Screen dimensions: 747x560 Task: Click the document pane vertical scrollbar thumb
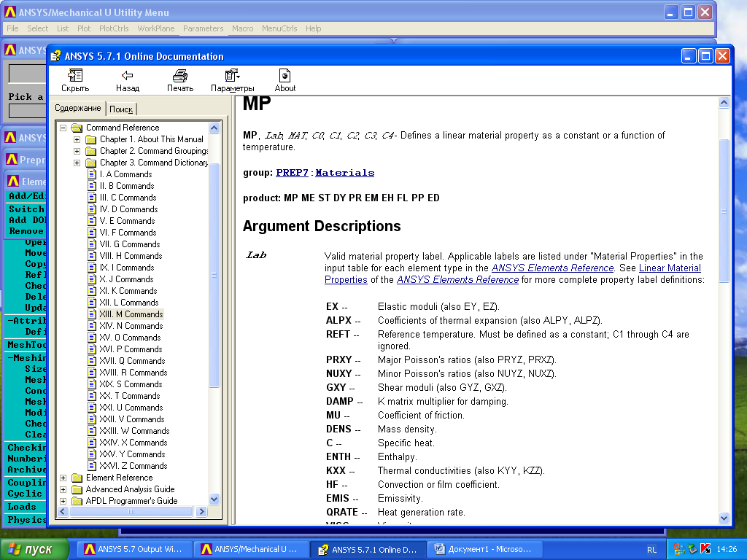click(724, 211)
